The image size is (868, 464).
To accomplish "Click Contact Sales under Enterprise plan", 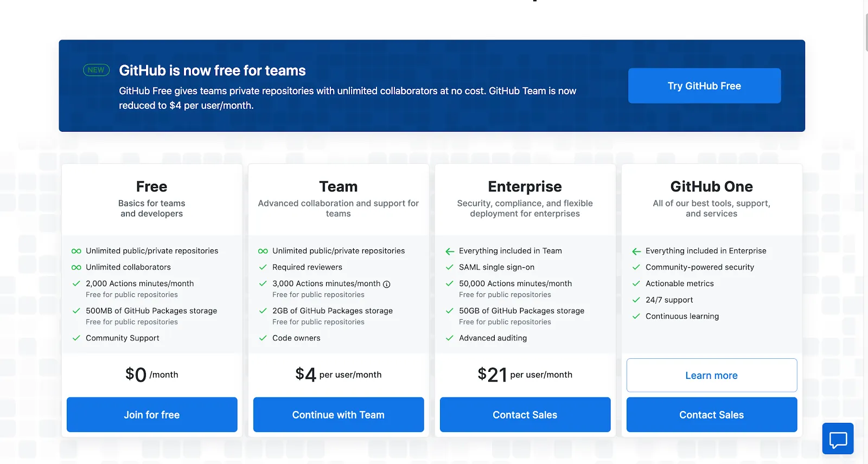I will 525,415.
